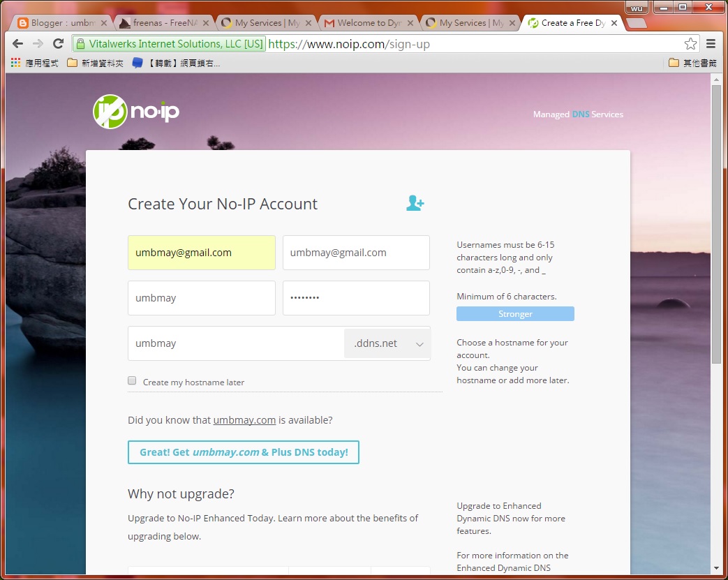Close the Blogger tab
Image resolution: width=728 pixels, height=580 pixels.
click(x=104, y=23)
